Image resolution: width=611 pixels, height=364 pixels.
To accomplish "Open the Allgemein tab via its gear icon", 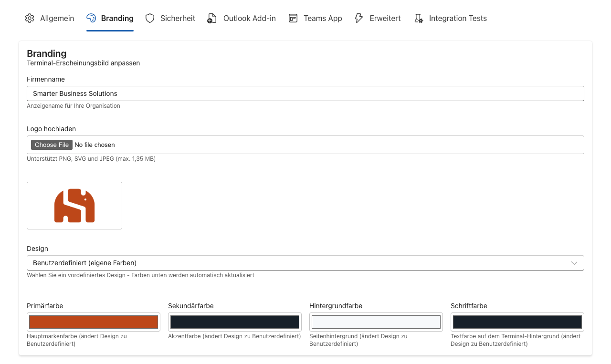I will coord(30,18).
